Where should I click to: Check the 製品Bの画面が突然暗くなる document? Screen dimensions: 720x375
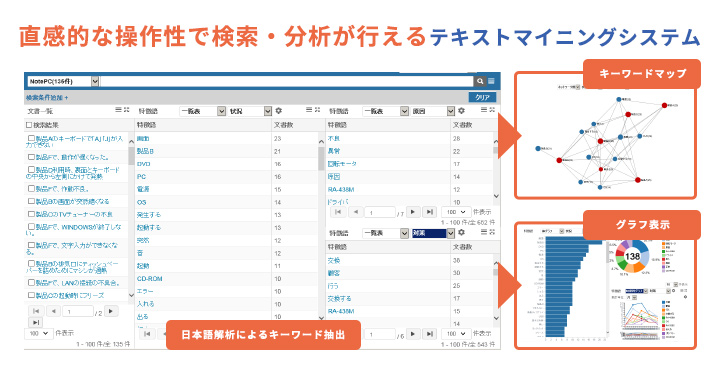(31, 201)
